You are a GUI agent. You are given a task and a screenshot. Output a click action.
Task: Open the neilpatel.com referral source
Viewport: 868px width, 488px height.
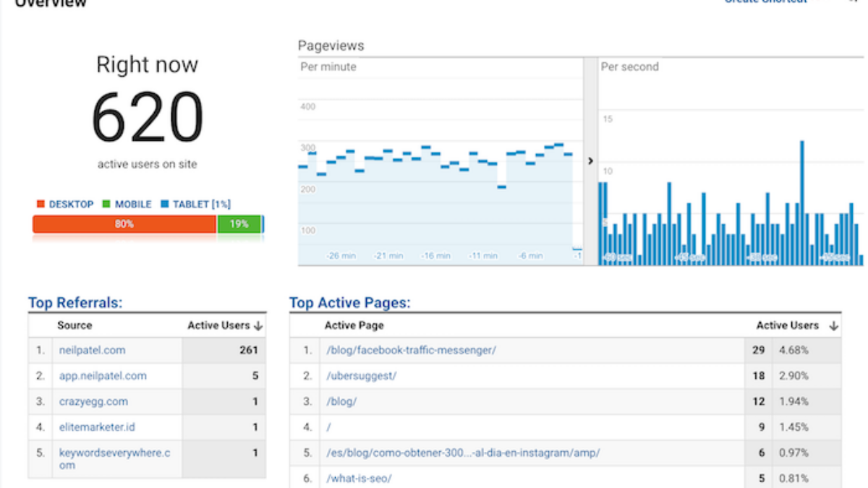[92, 350]
